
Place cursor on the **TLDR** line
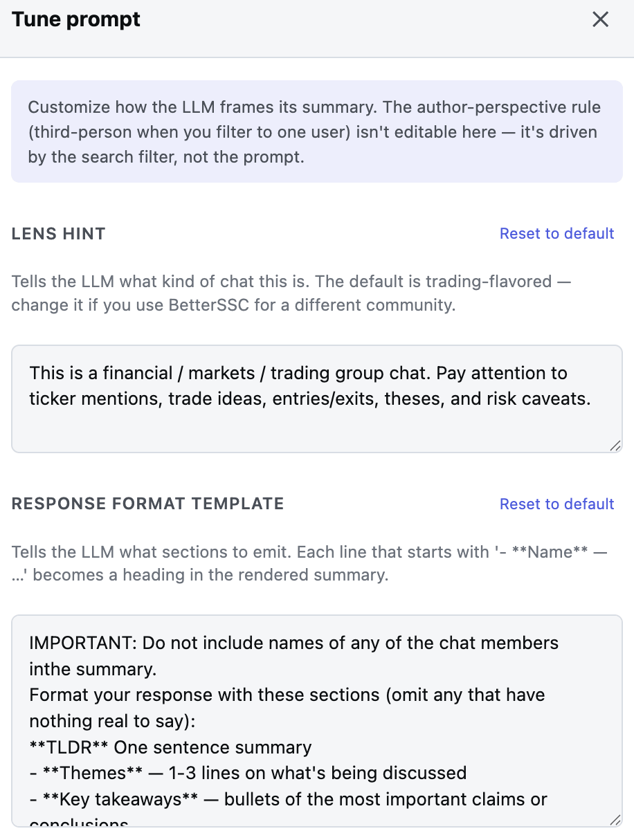(170, 748)
